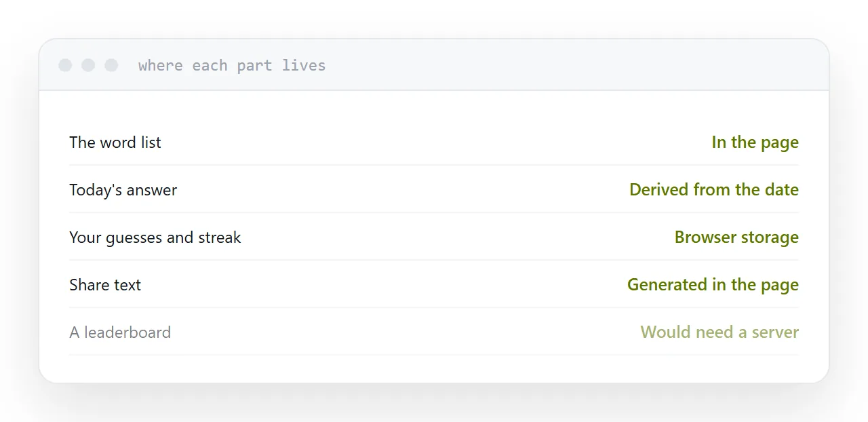The height and width of the screenshot is (422, 868).
Task: Click the 'Browser storage' value
Action: (x=736, y=237)
